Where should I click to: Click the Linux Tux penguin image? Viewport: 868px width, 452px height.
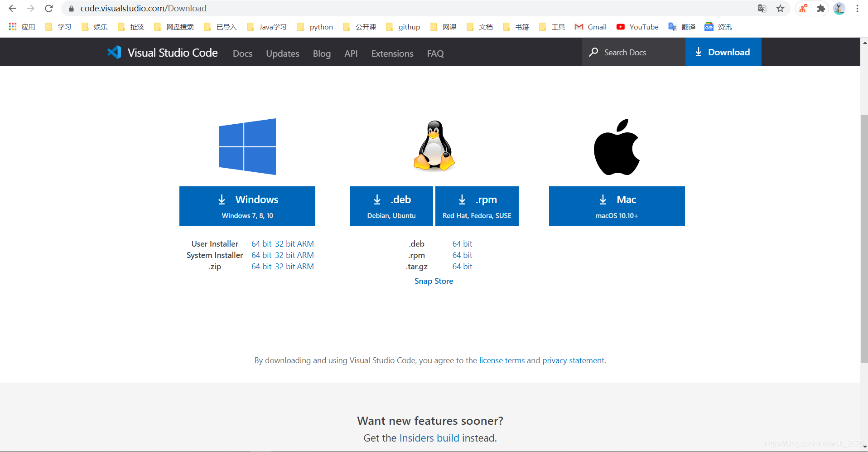pos(434,146)
